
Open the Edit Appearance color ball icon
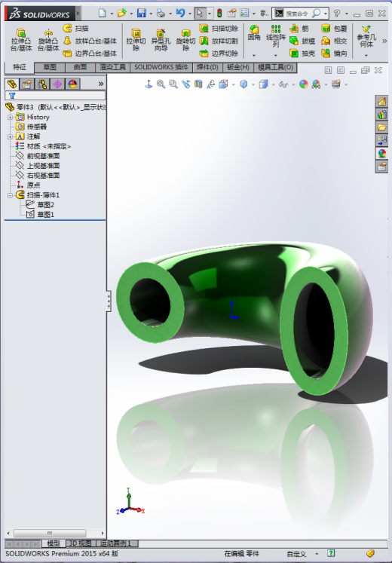304,84
